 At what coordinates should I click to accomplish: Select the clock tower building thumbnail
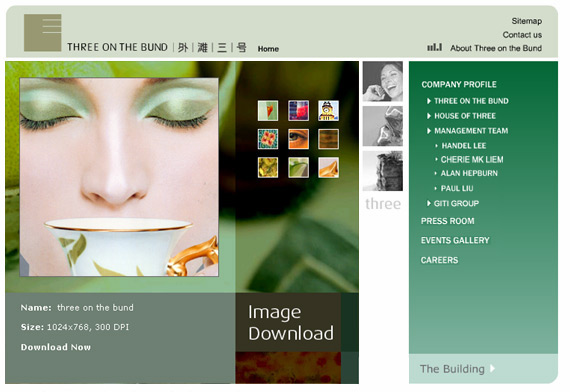[x=329, y=111]
